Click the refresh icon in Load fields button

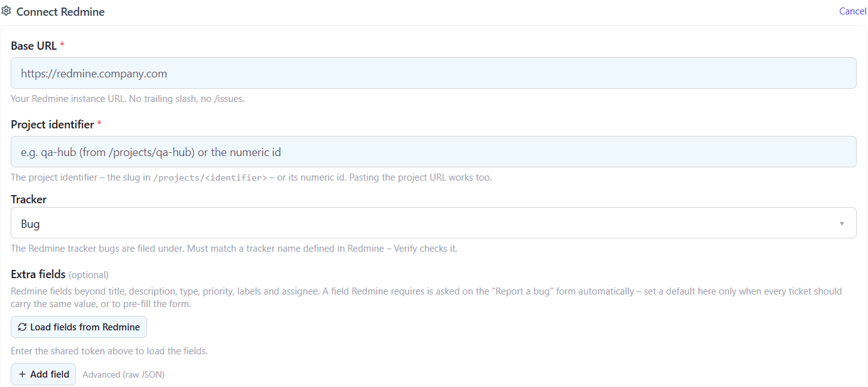point(23,327)
